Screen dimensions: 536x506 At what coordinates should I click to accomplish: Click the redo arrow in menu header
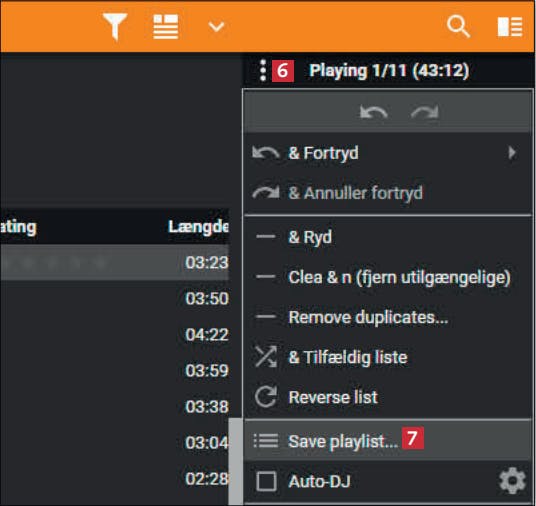425,112
